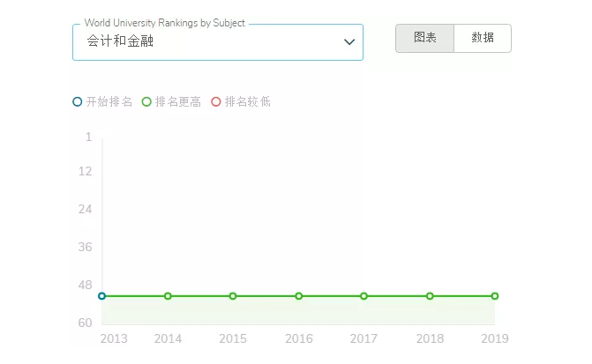Toggle the 开始排名 legend item
Viewport: 592px width, 364px height.
(102, 102)
